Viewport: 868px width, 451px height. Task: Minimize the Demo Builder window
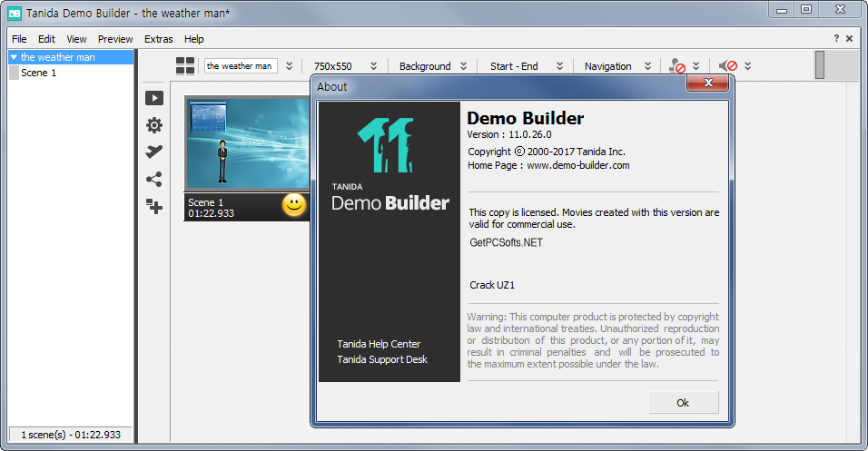pyautogui.click(x=782, y=10)
